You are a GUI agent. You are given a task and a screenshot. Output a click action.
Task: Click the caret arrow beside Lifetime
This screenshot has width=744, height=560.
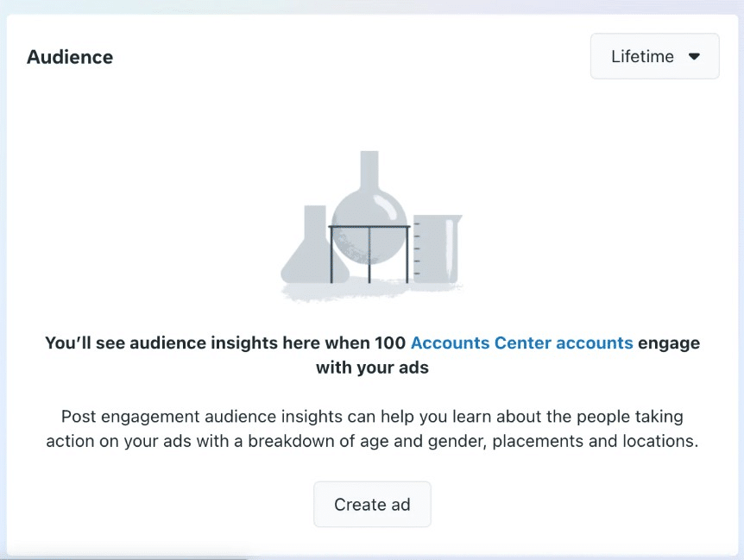(694, 56)
